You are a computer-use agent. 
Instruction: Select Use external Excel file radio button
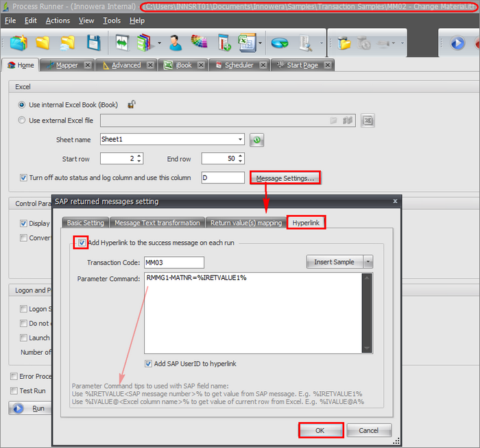point(22,121)
